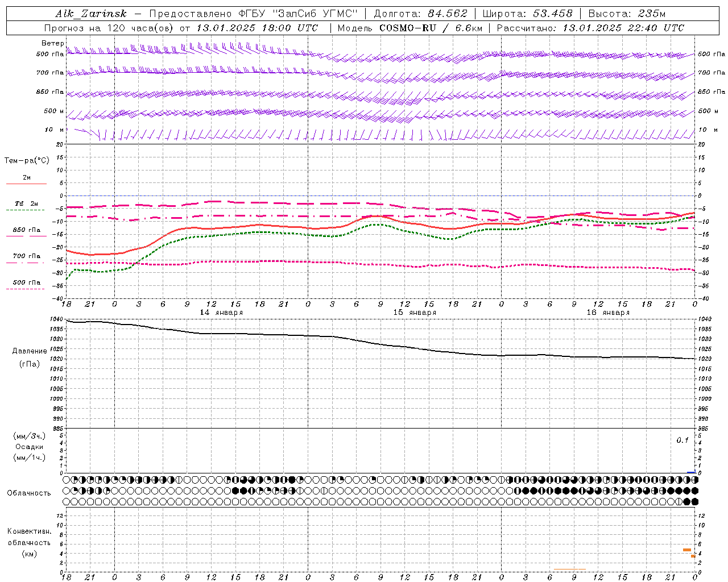Click the 850 гПа temperature legend entry
Screen dimensions: 728x582
[26, 230]
